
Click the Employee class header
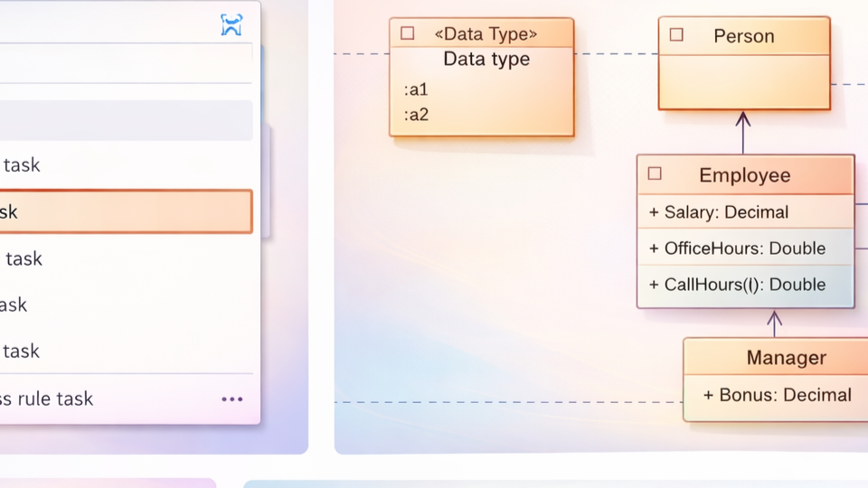click(745, 175)
